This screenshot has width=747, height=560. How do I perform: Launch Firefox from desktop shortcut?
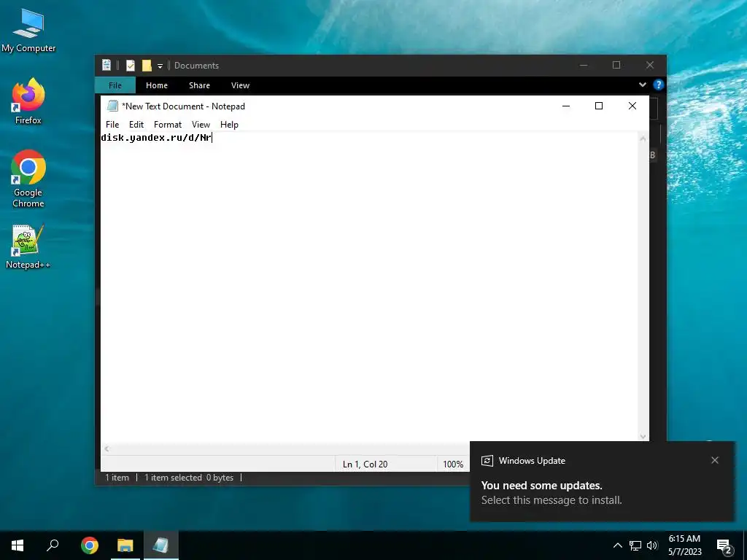tap(28, 101)
